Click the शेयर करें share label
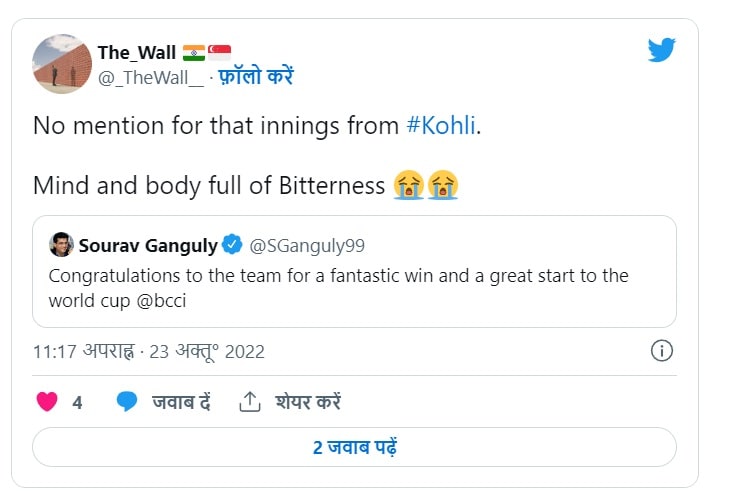 (x=307, y=402)
